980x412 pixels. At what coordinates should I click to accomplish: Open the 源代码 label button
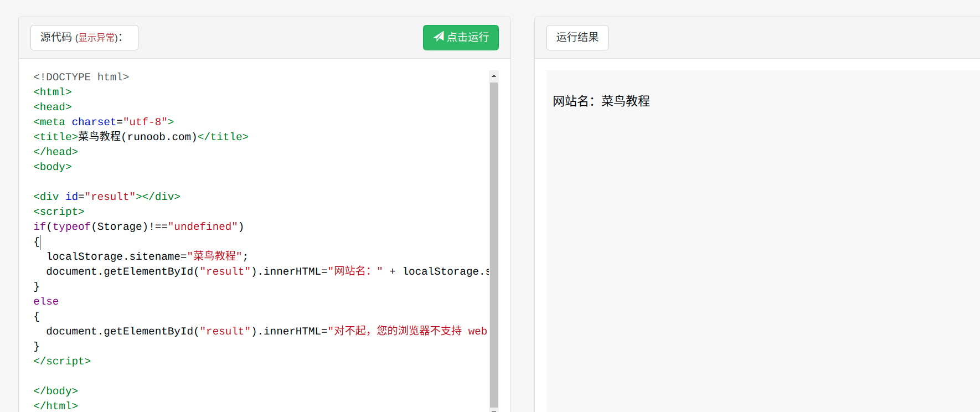point(84,38)
